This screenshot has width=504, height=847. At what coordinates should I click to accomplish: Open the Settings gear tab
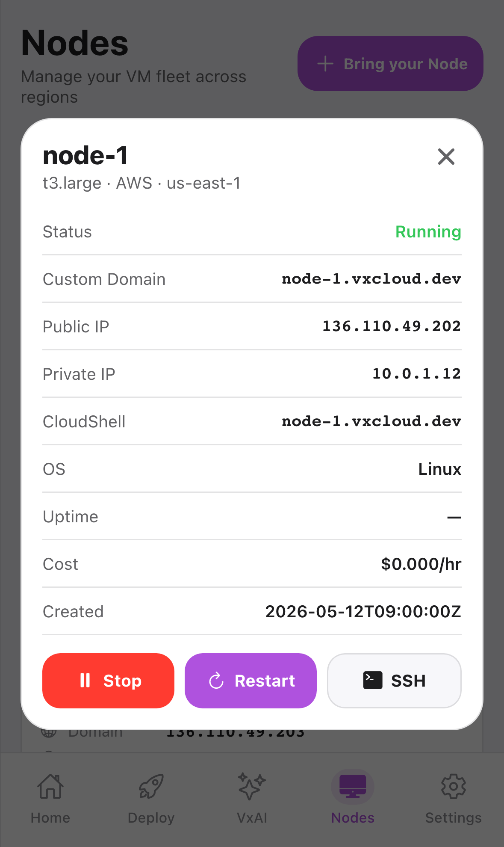tap(453, 798)
